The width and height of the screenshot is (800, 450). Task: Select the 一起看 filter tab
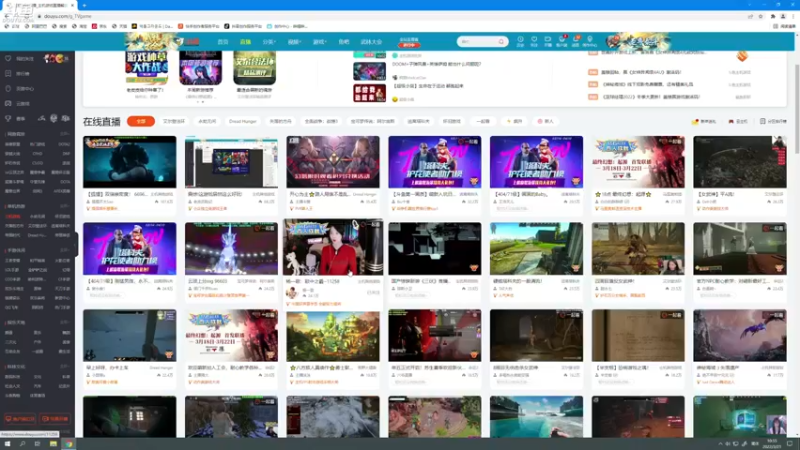click(483, 121)
